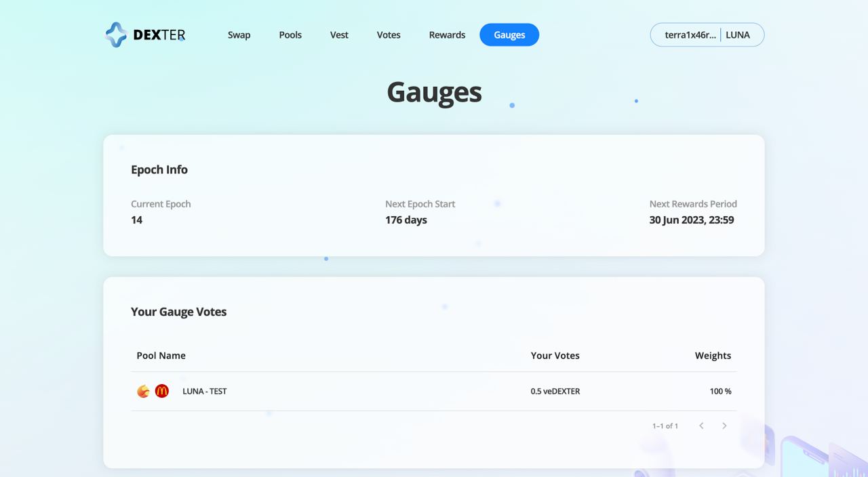This screenshot has height=477, width=868.
Task: Click the 1–1 of 1 pagination label
Action: click(x=665, y=426)
